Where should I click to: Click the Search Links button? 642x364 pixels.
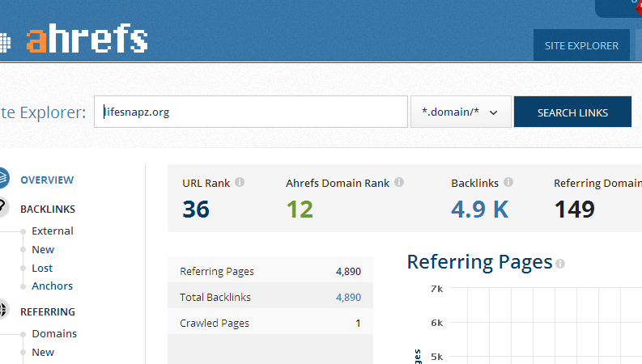572,112
